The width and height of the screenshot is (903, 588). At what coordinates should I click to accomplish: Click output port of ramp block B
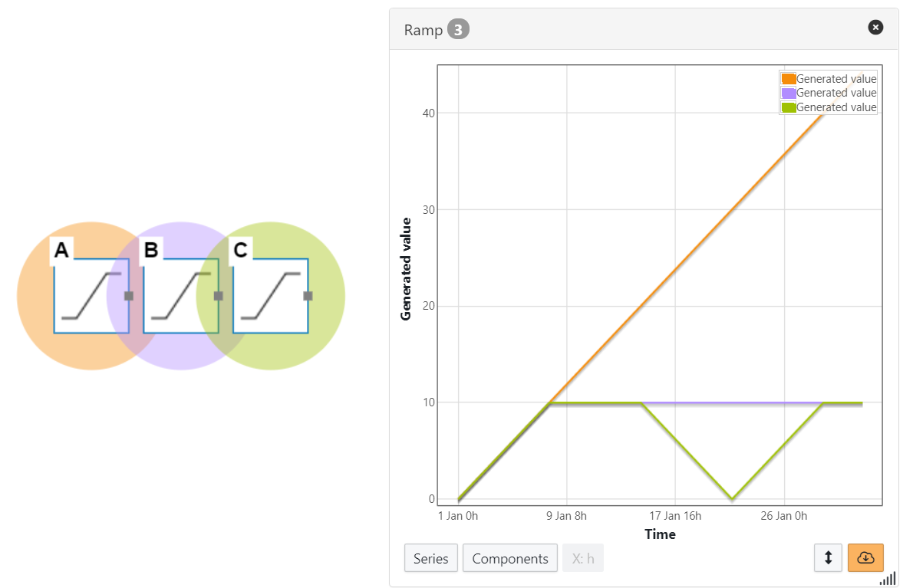[219, 296]
